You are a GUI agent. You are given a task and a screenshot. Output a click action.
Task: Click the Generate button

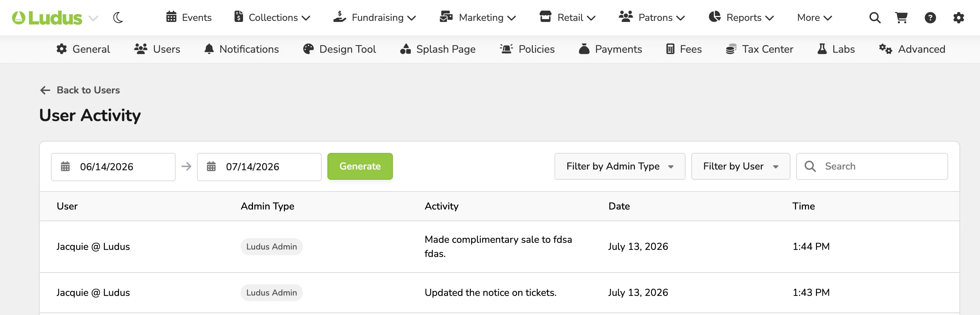click(360, 166)
